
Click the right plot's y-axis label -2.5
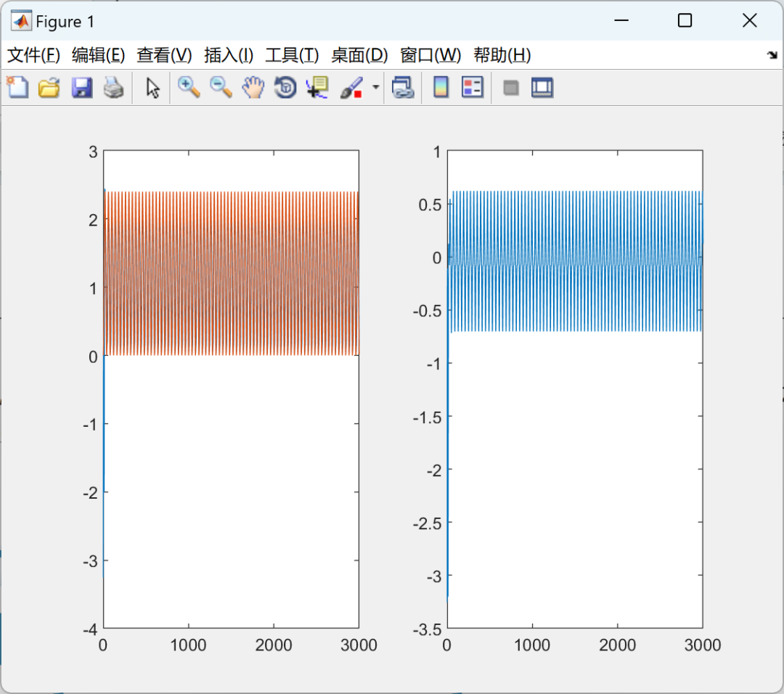click(x=428, y=523)
